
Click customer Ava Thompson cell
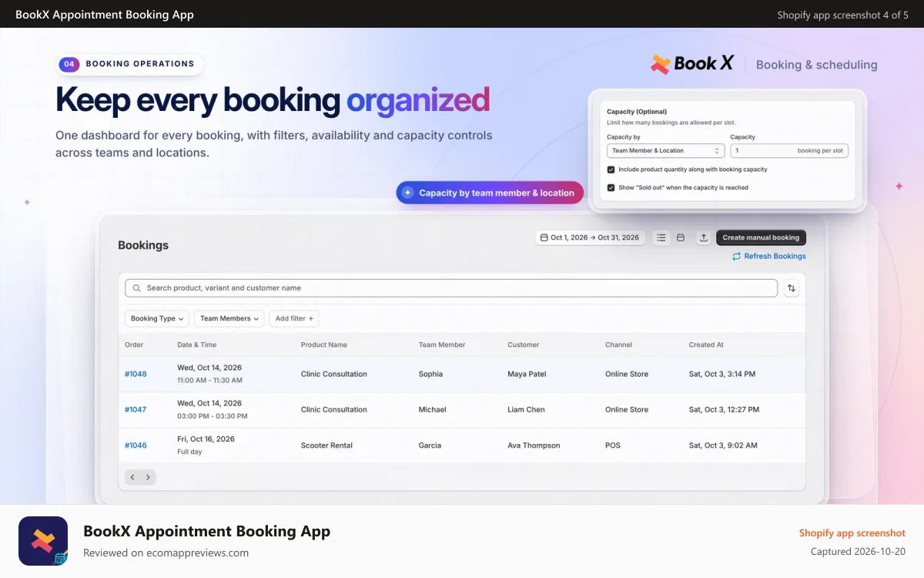point(534,445)
